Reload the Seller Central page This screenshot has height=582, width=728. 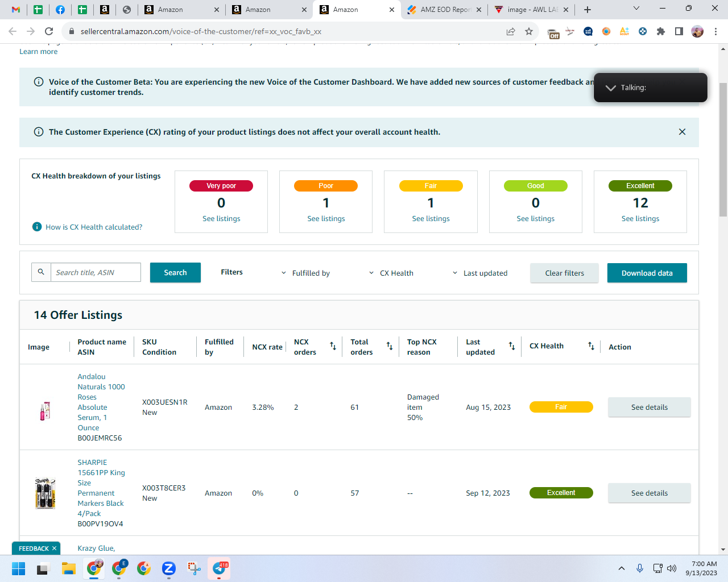point(49,31)
